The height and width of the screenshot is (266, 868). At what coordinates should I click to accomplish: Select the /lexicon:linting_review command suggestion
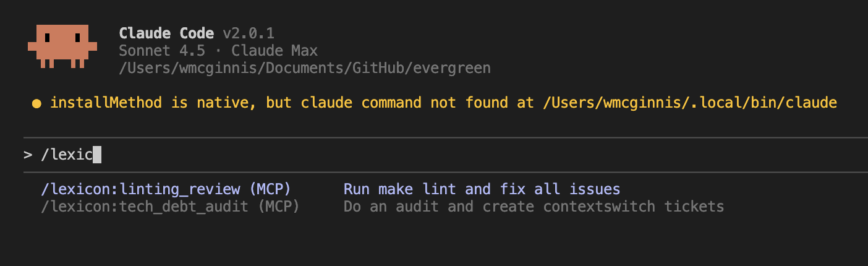tap(140, 189)
